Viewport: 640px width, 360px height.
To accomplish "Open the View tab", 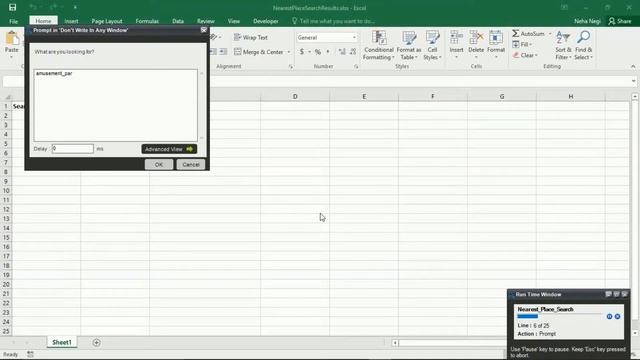I will coord(234,21).
